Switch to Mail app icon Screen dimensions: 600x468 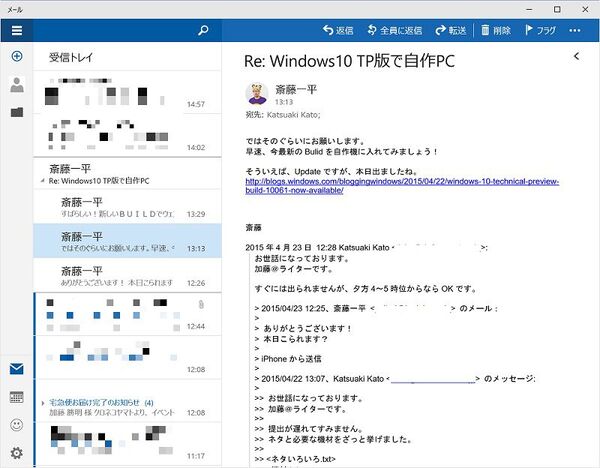point(17,369)
